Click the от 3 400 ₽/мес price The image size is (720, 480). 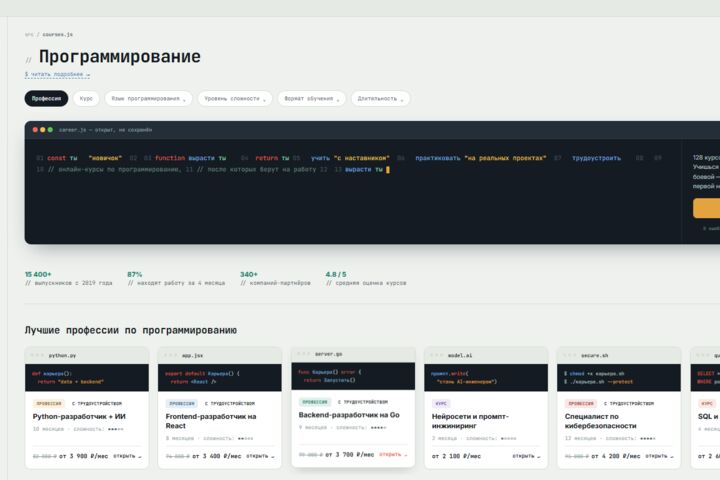coord(217,456)
